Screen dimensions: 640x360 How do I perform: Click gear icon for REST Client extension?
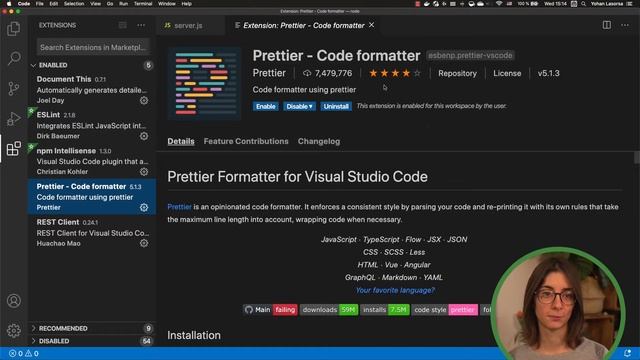[144, 243]
